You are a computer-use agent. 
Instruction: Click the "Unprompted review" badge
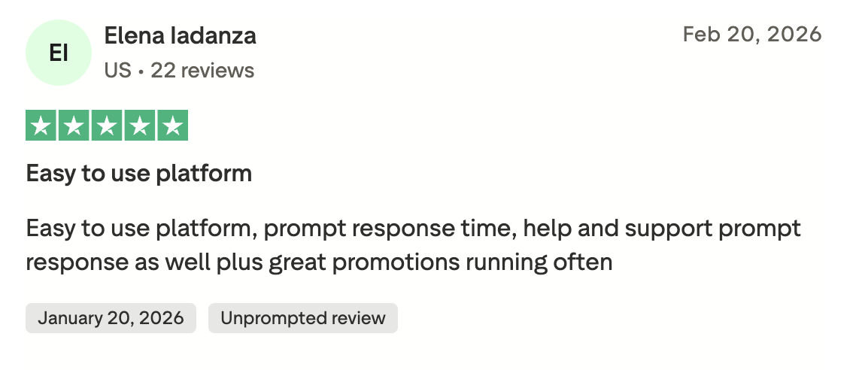pyautogui.click(x=302, y=318)
